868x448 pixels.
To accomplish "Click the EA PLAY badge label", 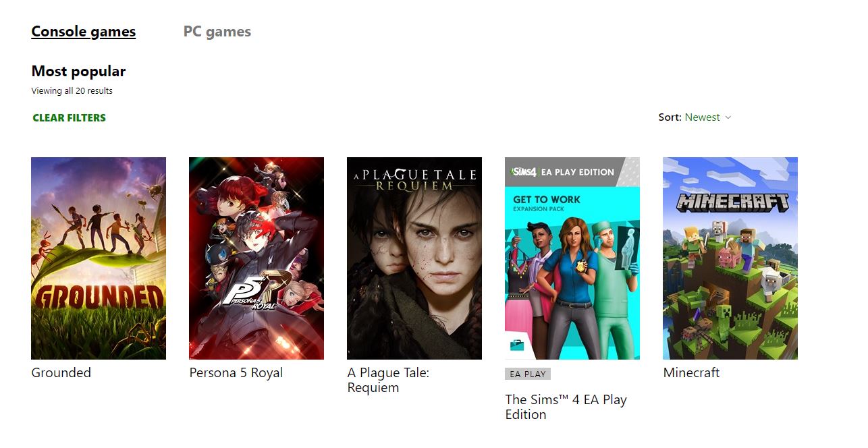I will click(x=528, y=374).
